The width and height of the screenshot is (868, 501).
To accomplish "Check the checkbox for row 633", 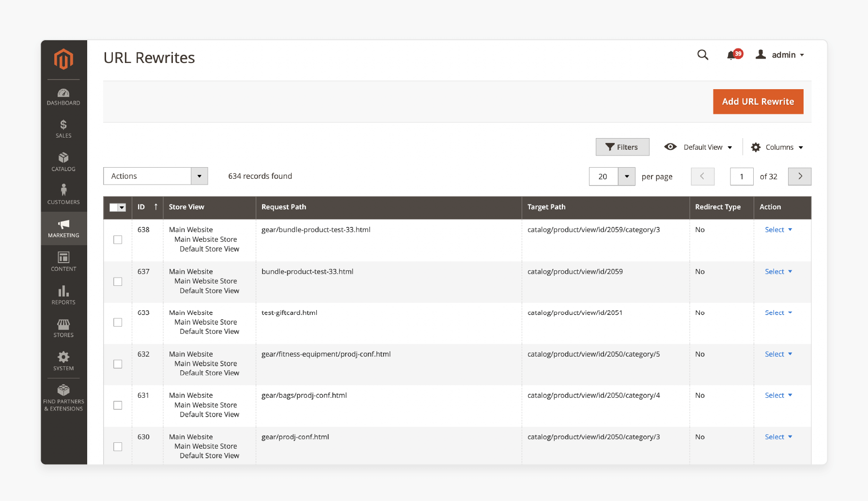I will (118, 322).
